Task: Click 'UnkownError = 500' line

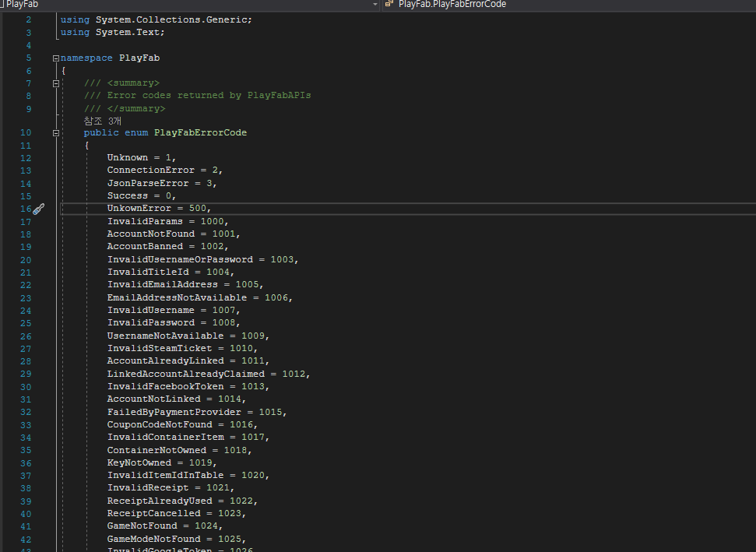Action: 159,209
